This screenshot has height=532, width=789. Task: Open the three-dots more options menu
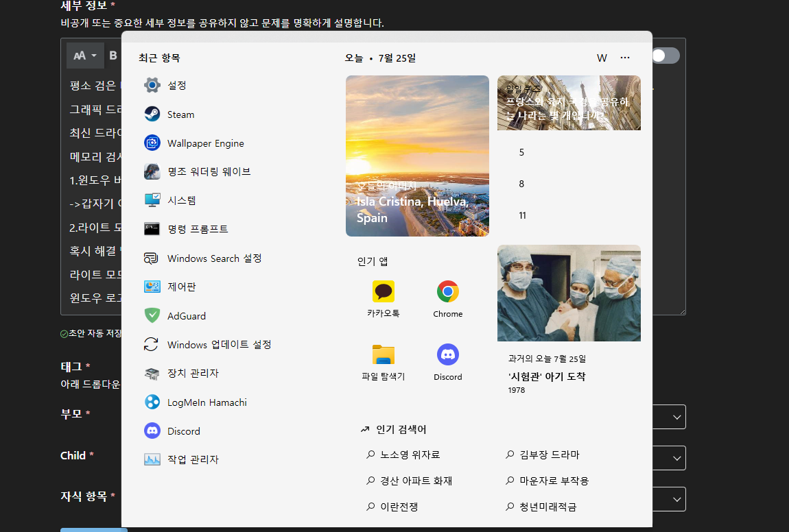click(625, 58)
